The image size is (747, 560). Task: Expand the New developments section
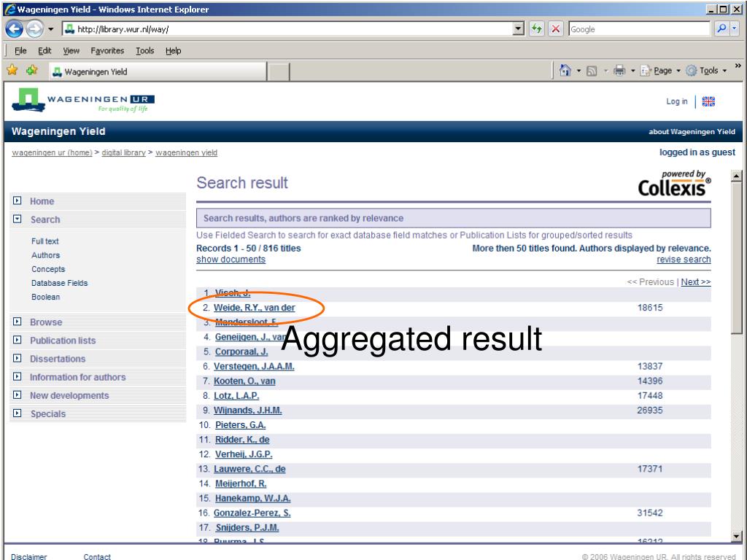click(18, 395)
